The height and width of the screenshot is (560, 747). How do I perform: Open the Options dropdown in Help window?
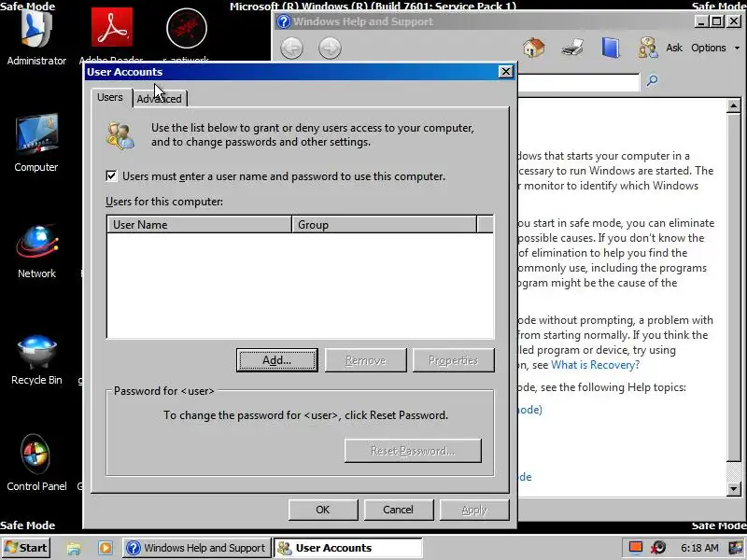[715, 48]
